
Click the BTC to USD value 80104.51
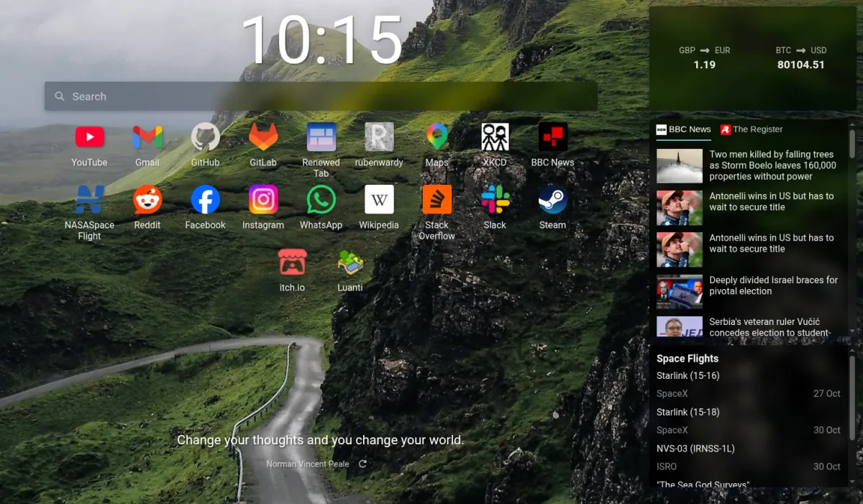tap(801, 65)
